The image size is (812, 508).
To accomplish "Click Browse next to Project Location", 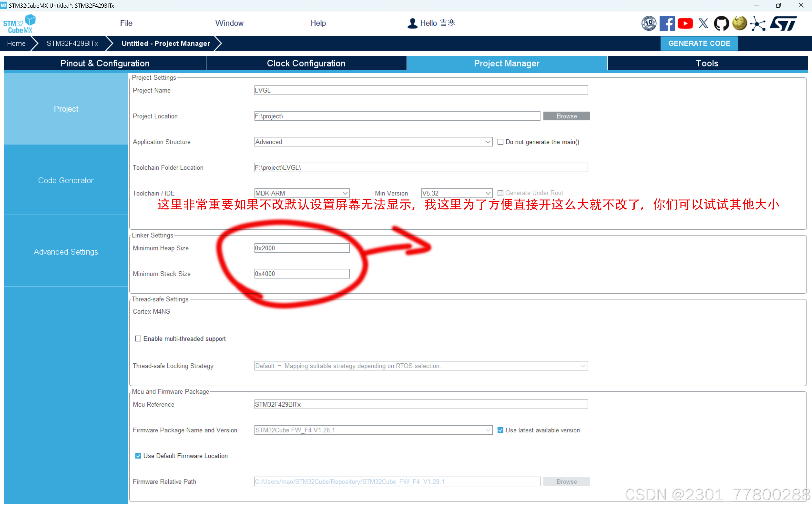I will pos(566,116).
